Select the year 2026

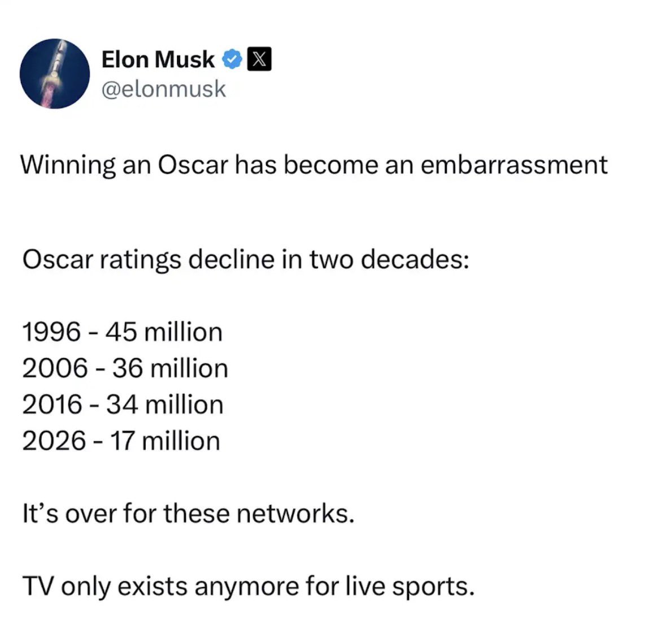pyautogui.click(x=54, y=441)
